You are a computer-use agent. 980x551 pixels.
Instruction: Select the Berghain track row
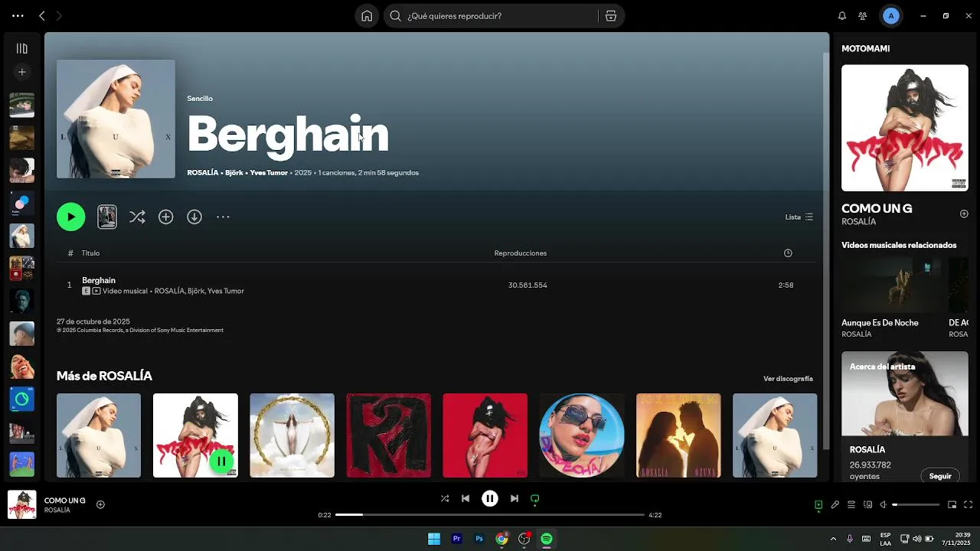click(436, 285)
